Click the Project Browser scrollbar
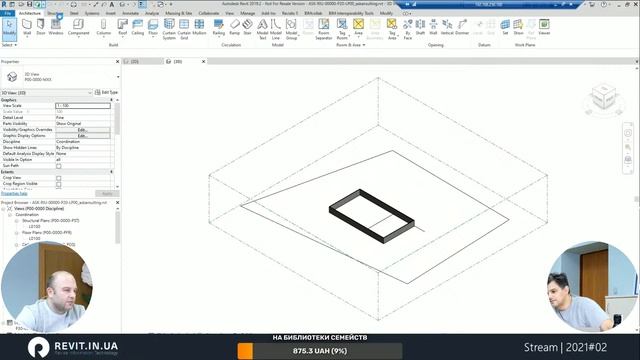 (x=118, y=227)
